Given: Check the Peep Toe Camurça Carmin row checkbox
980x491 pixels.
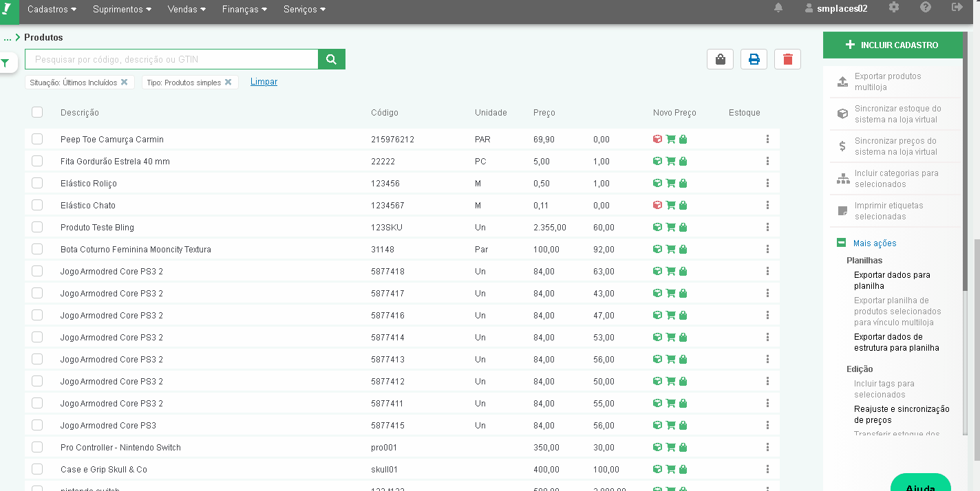Looking at the screenshot, I should coord(37,139).
